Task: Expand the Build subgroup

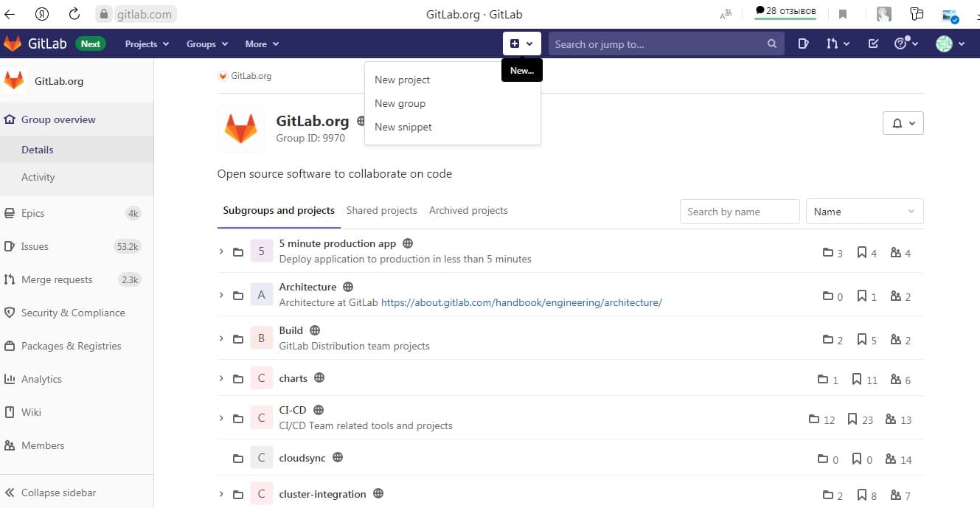Action: 221,339
